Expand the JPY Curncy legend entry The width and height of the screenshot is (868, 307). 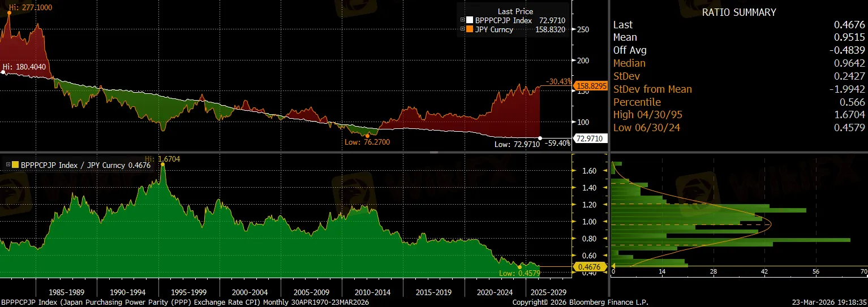pos(462,29)
